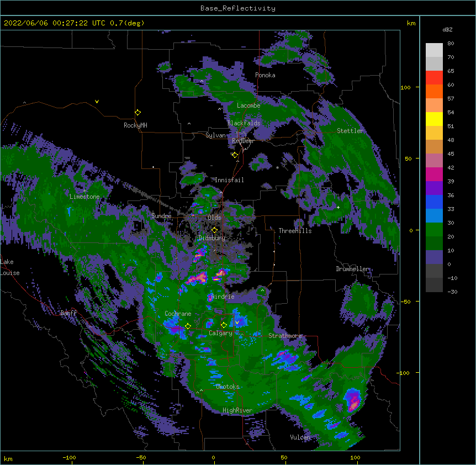Click the Ponoka city label
Viewport: 476px width, 465px height.
tap(265, 75)
